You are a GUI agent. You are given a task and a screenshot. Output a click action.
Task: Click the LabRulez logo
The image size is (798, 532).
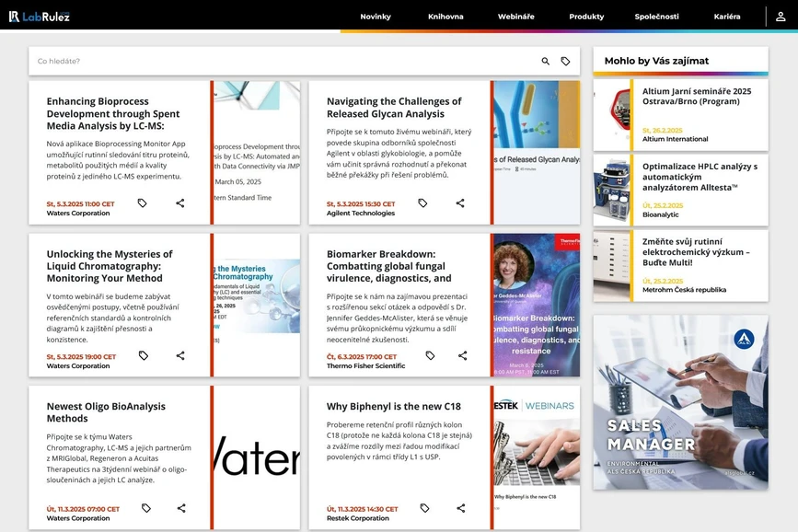tap(40, 16)
